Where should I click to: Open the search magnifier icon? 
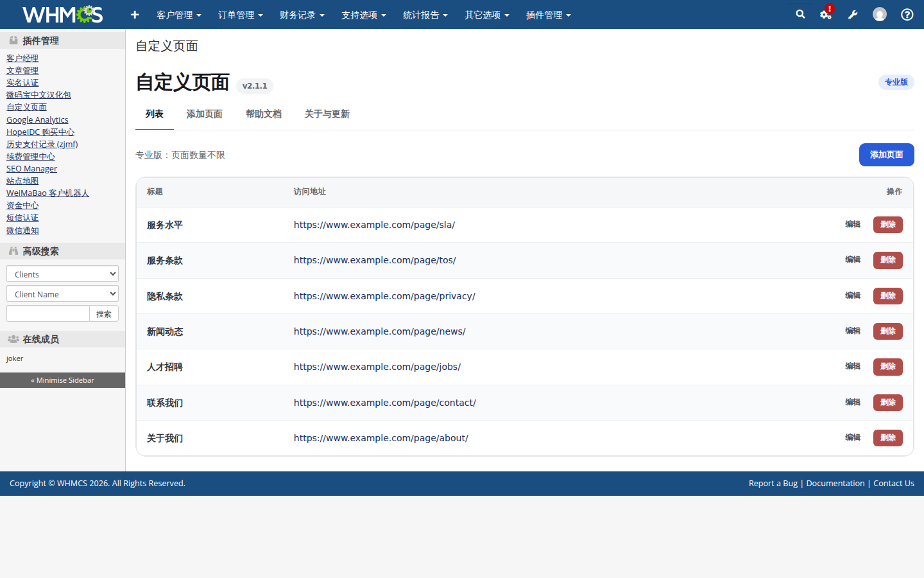coord(800,14)
